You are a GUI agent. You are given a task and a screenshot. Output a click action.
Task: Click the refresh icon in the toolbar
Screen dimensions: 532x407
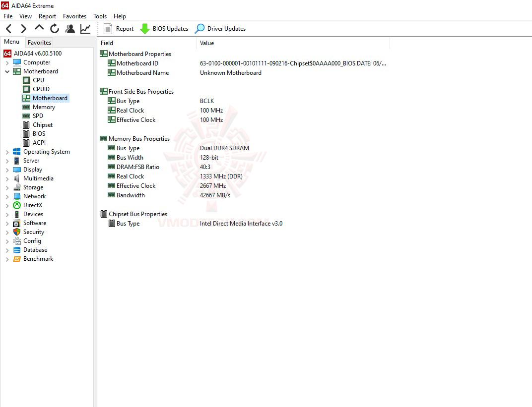[x=55, y=28]
